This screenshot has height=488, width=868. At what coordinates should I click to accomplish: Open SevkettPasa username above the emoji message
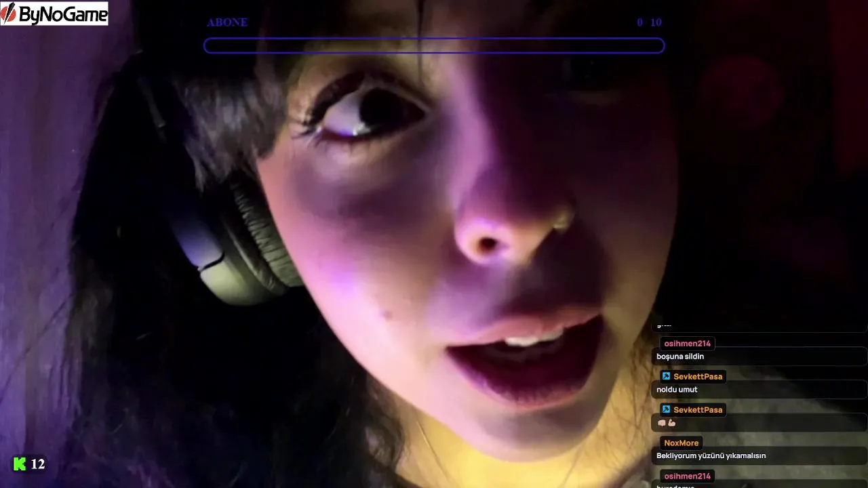(698, 409)
